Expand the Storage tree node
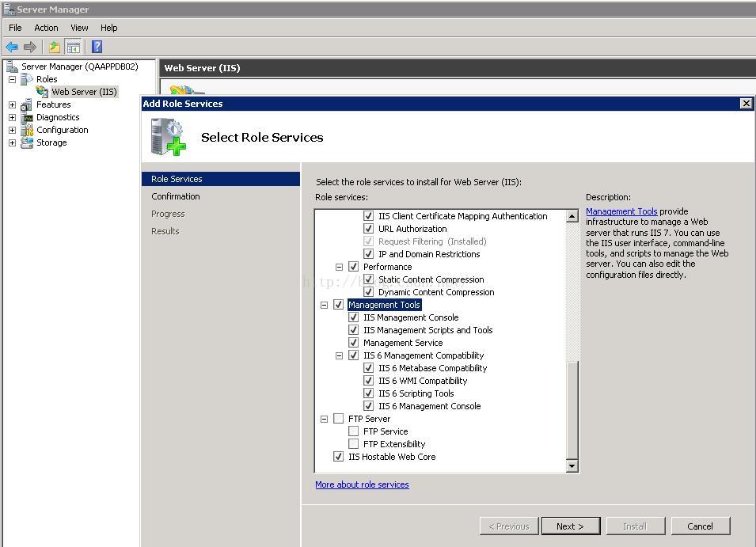 pos(12,142)
